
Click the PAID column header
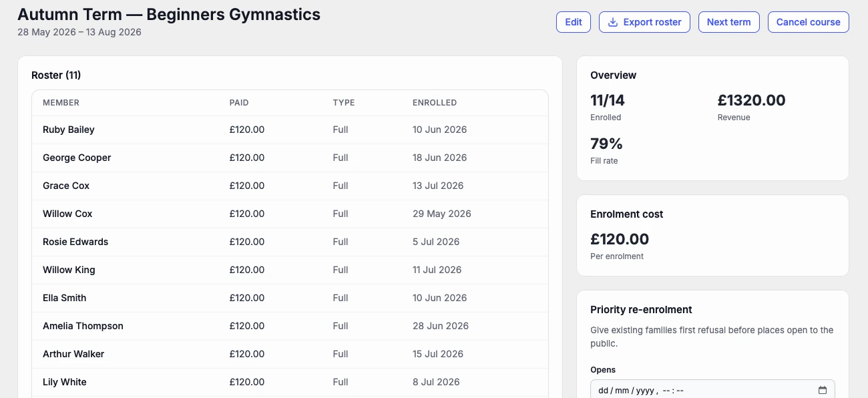[x=239, y=103]
